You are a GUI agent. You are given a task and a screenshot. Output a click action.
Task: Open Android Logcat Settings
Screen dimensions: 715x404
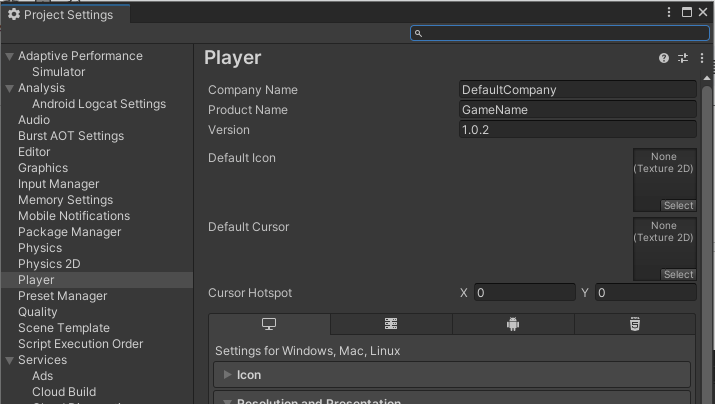(x=99, y=104)
